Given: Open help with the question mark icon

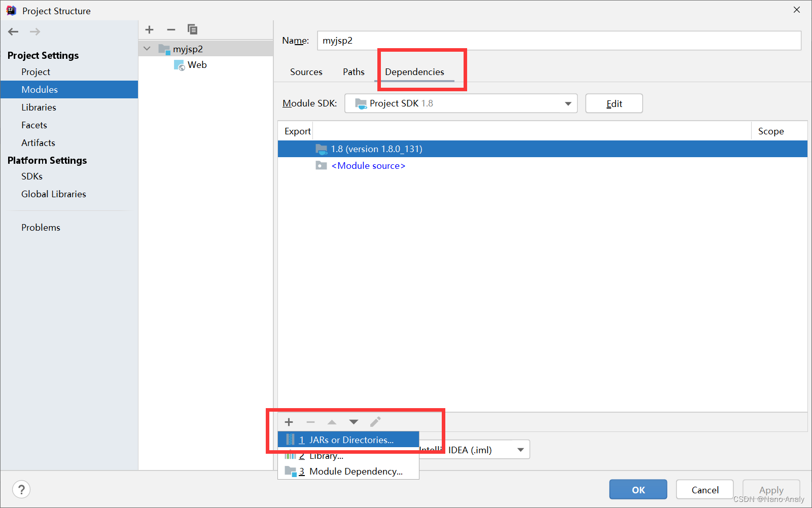Looking at the screenshot, I should (x=21, y=489).
